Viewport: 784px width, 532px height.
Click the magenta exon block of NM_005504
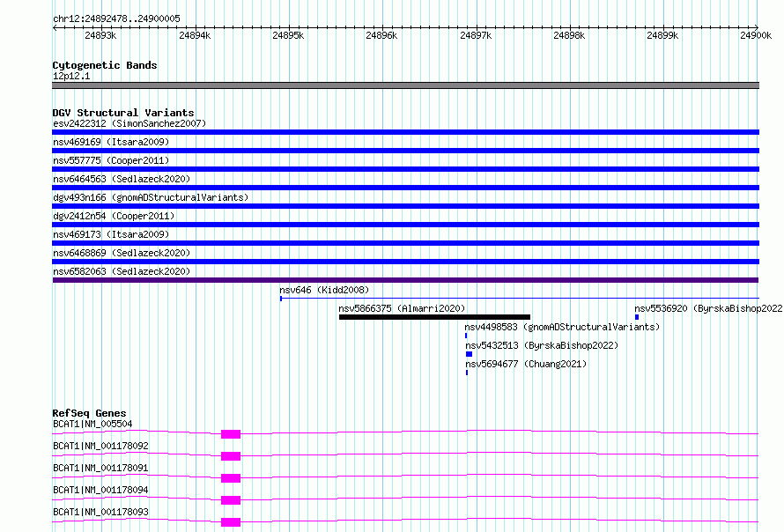(x=231, y=434)
